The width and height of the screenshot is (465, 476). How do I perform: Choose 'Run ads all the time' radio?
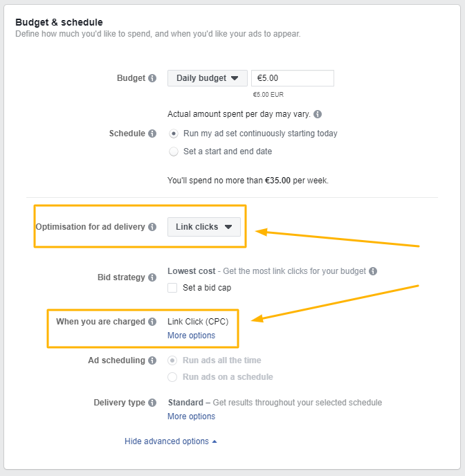point(174,360)
